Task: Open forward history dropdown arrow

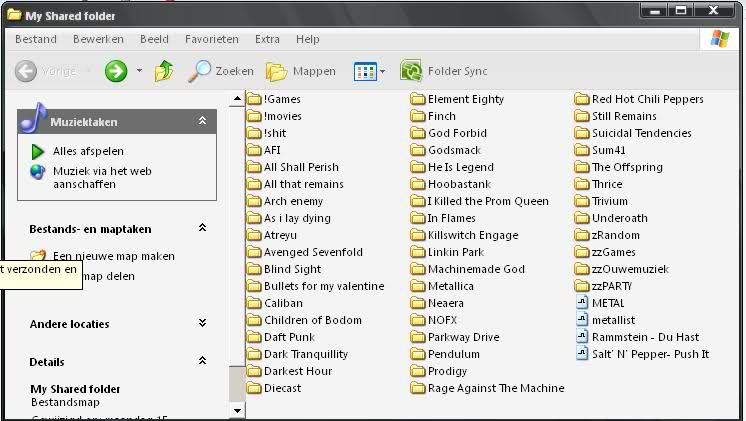Action: 139,71
